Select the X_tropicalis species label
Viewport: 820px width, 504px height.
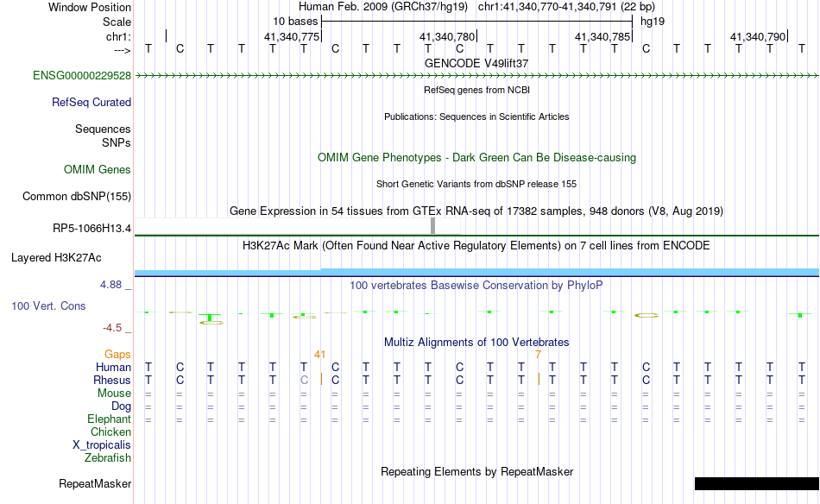pyautogui.click(x=102, y=445)
